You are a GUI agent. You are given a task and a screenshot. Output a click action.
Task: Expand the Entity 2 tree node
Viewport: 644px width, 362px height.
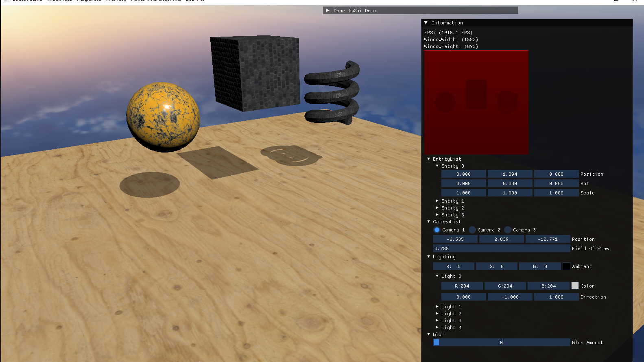[x=437, y=208]
